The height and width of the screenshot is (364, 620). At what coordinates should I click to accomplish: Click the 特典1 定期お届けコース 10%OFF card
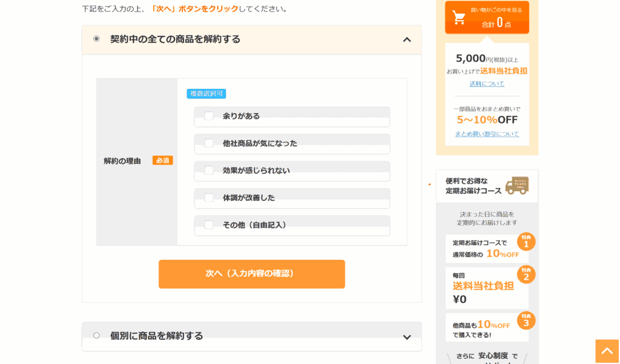487,249
